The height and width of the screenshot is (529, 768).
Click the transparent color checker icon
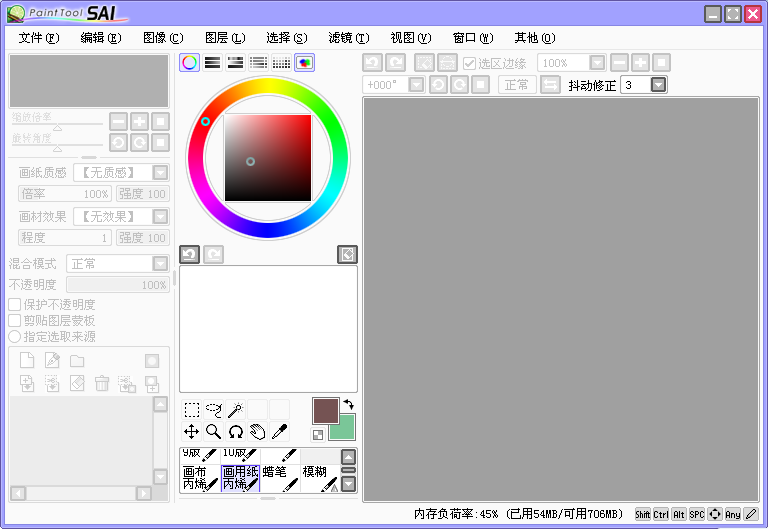tap(318, 434)
